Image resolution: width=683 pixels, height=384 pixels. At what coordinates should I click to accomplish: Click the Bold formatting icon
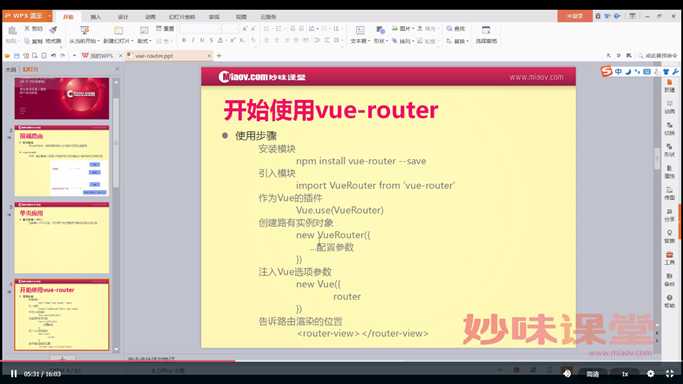tap(184, 40)
